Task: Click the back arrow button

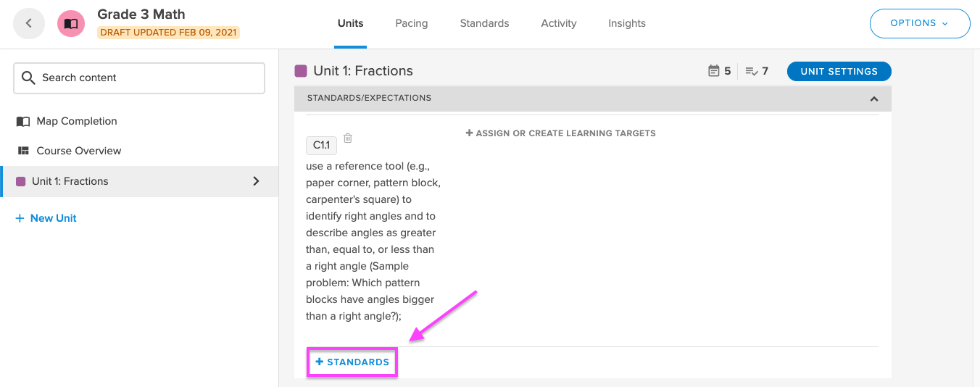Action: point(29,23)
